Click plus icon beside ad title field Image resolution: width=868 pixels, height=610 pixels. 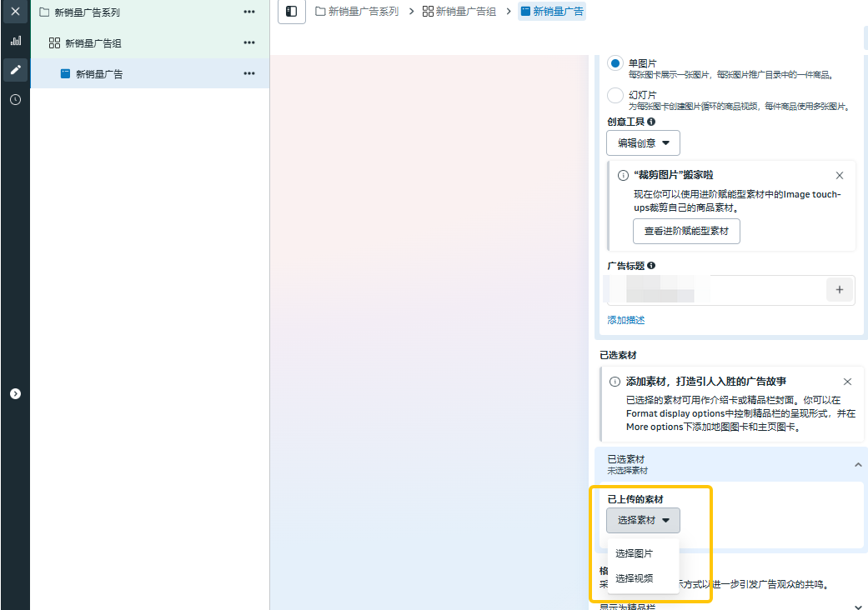click(x=839, y=290)
